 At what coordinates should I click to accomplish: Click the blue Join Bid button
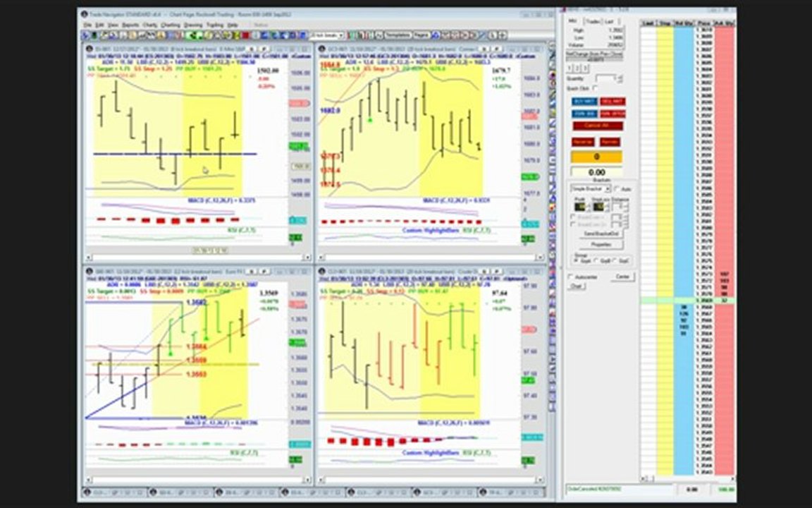[x=584, y=114]
